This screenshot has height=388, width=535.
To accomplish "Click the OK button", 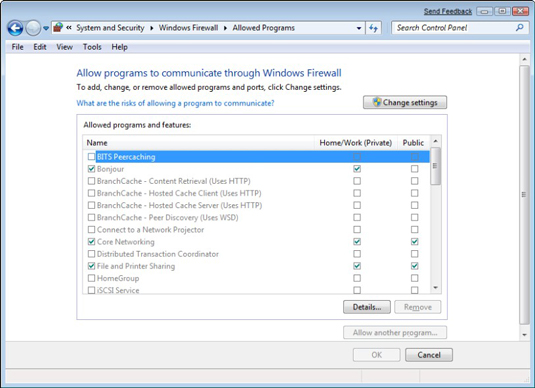I will pos(377,355).
